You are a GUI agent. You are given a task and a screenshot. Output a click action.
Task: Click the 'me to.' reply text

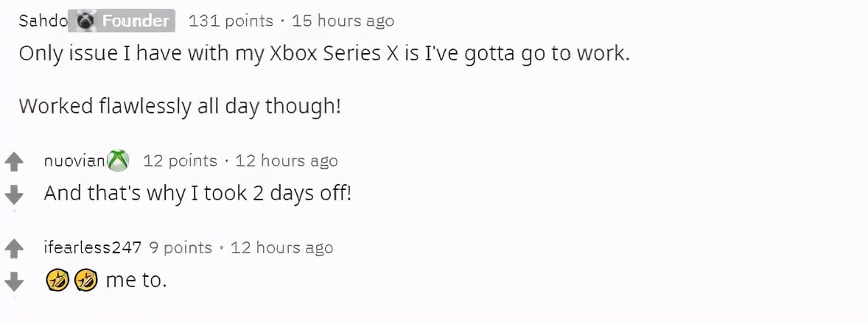(136, 281)
